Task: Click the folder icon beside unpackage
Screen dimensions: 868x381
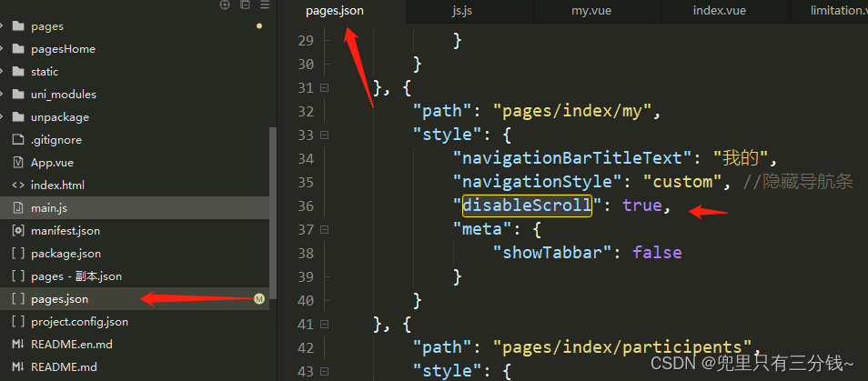Action: [18, 117]
